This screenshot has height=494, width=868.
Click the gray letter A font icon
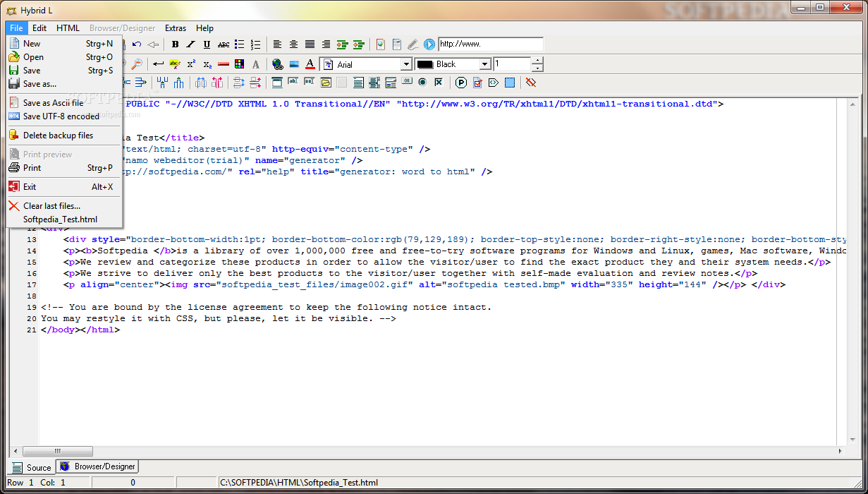click(256, 64)
